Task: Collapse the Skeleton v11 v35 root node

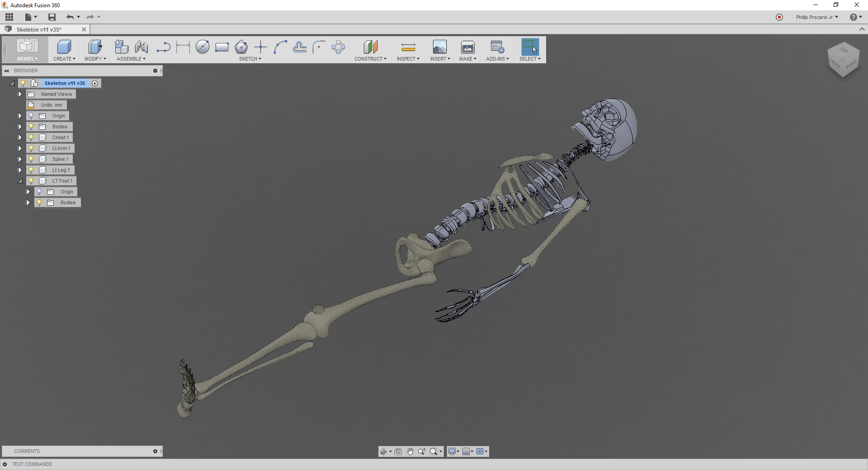Action: [x=12, y=83]
